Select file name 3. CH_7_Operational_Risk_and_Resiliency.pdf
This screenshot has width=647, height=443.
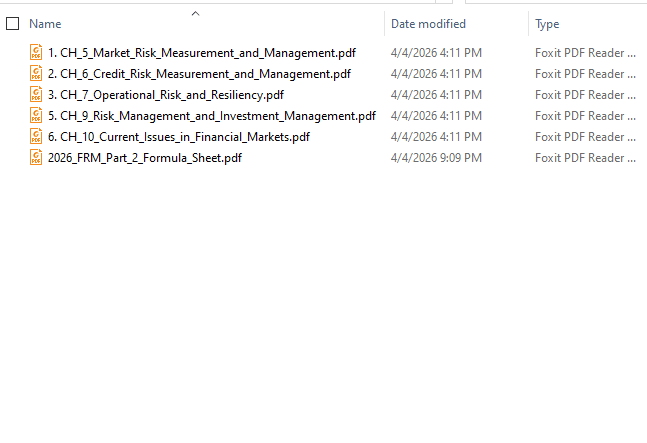(x=165, y=94)
